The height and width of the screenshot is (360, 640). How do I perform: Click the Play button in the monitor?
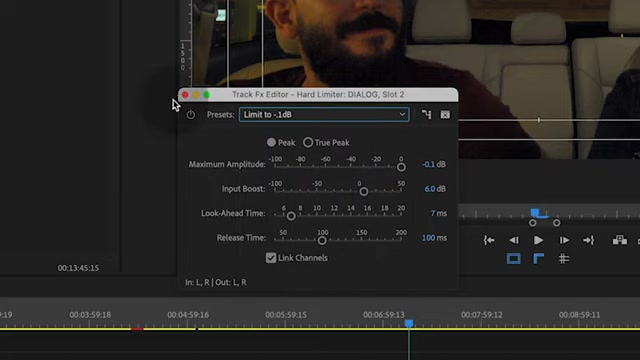pos(538,240)
